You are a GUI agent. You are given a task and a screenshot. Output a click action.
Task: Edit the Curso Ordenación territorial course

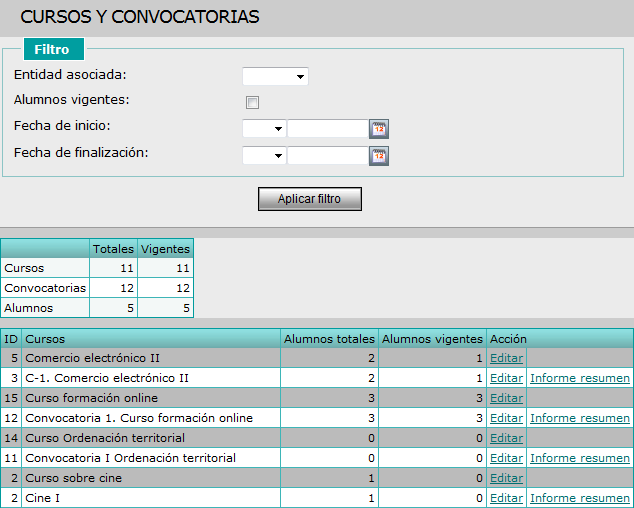pyautogui.click(x=506, y=438)
